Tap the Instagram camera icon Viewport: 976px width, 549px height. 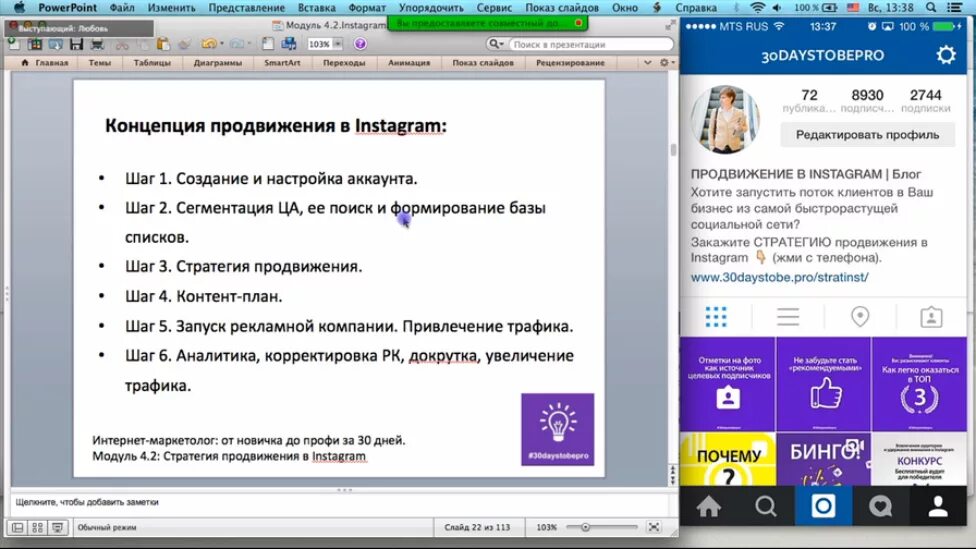pyautogui.click(x=823, y=506)
